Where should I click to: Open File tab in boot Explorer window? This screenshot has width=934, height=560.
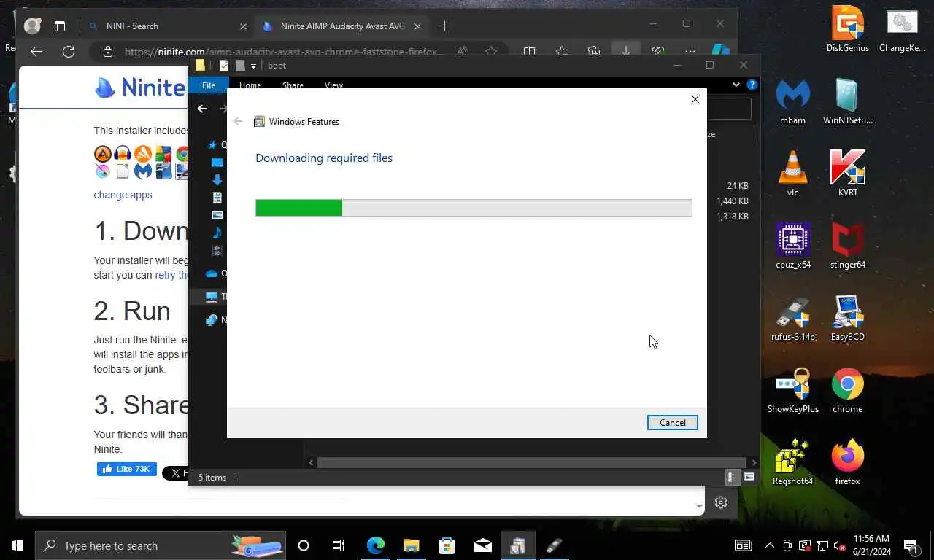tap(209, 85)
